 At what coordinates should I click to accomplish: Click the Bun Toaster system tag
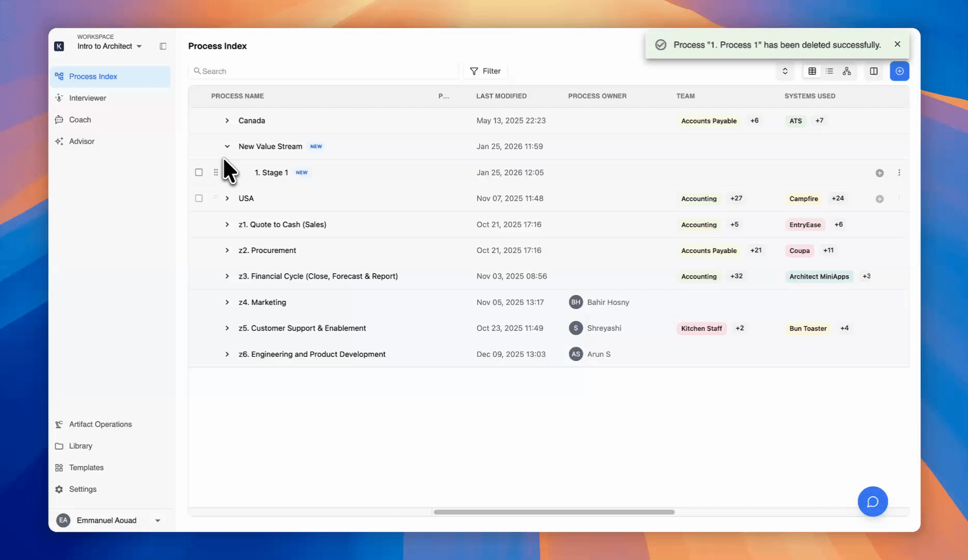808,329
